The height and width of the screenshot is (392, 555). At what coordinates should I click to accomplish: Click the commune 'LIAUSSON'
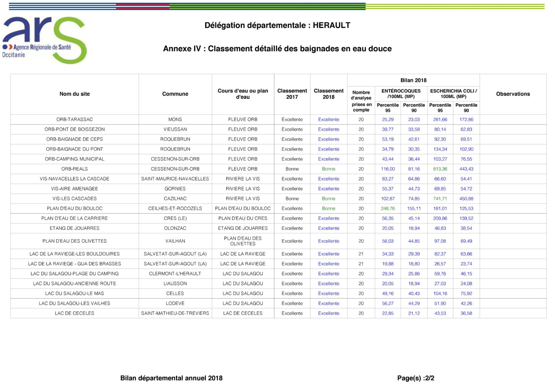click(x=175, y=284)
